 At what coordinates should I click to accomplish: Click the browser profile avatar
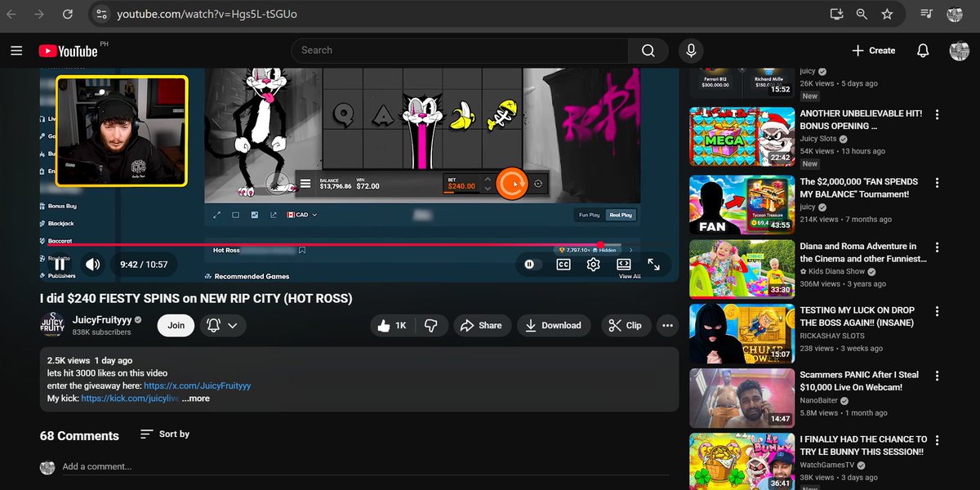click(x=955, y=14)
